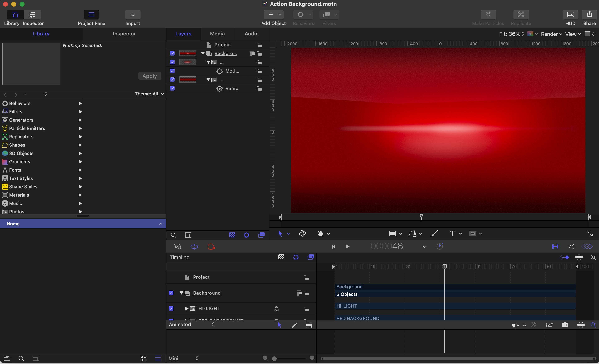599x364 pixels.
Task: Select the Rectangle shape tool
Action: click(x=392, y=234)
